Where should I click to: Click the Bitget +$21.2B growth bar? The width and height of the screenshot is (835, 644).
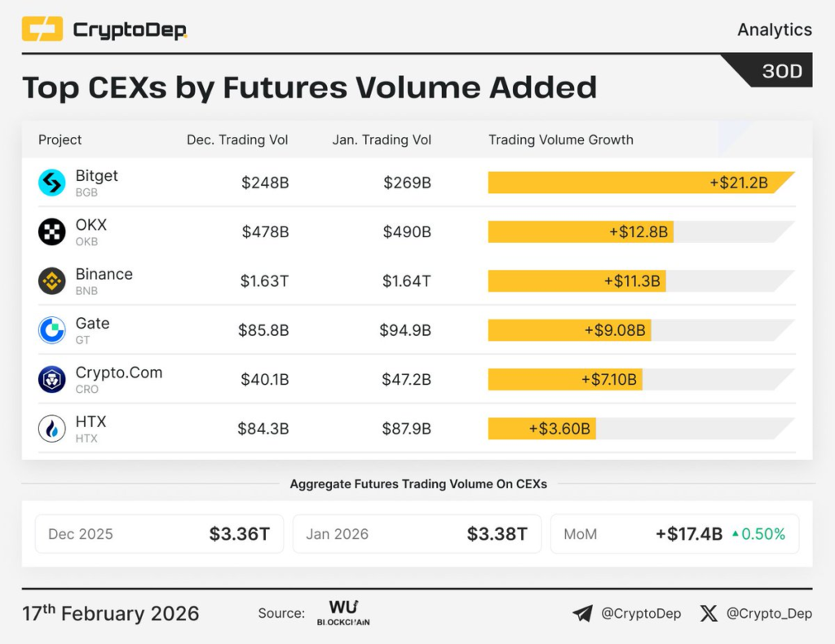[x=640, y=183]
